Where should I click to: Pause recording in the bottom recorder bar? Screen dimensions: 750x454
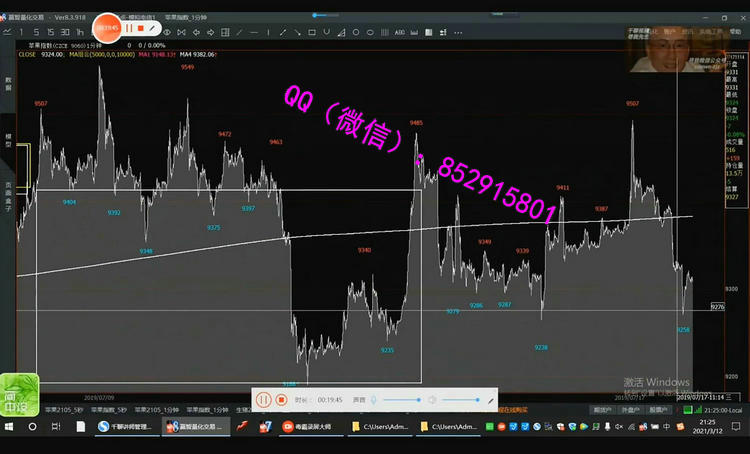(264, 400)
